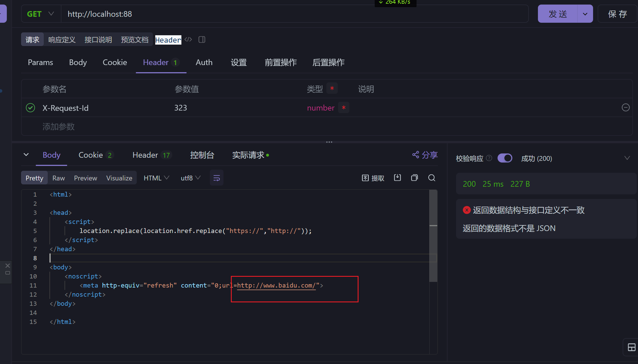This screenshot has height=364, width=638.
Task: Switch to the request Body tab
Action: tap(78, 62)
